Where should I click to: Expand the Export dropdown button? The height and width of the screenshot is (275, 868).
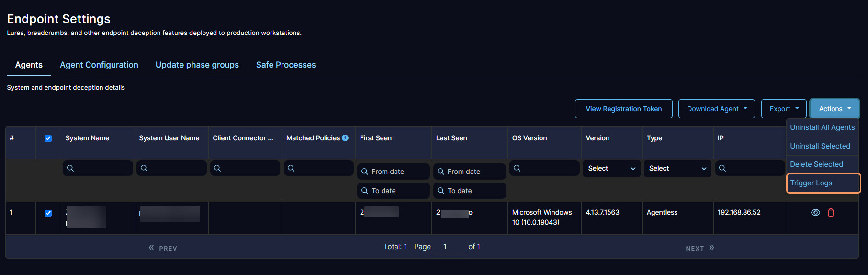click(784, 109)
